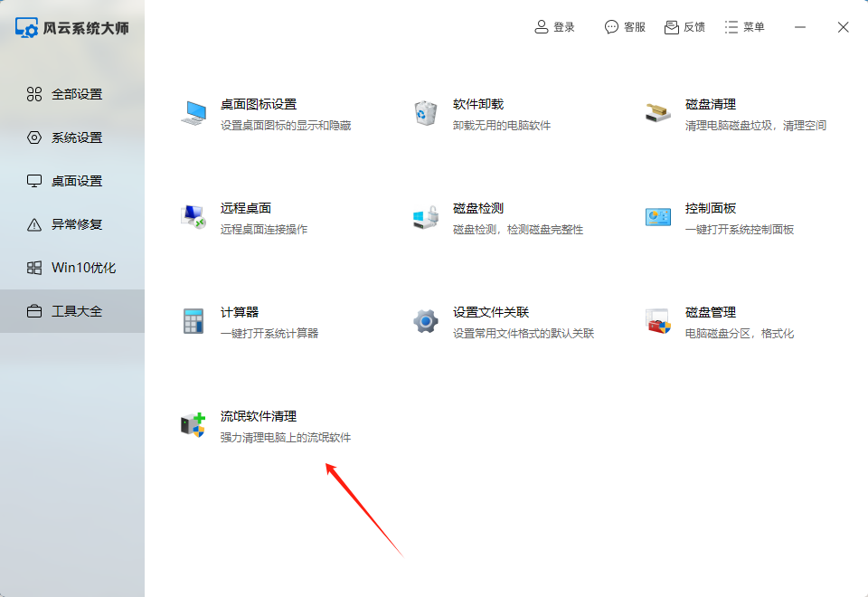
Task: Select the Win10优化 sidebar item
Action: (72, 268)
